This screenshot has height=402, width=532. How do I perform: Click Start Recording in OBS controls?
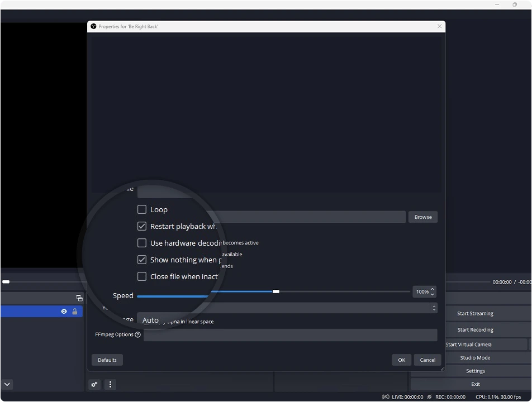point(475,330)
